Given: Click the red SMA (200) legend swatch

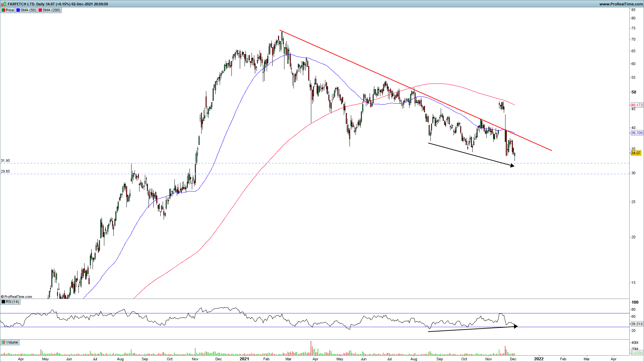Looking at the screenshot, I should coord(40,10).
